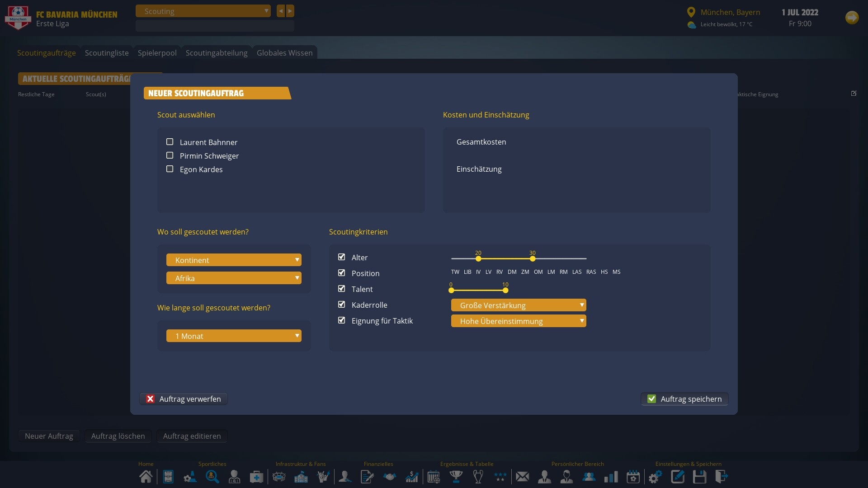Click Auftrag speichern to save the assignment
The width and height of the screenshot is (868, 488).
[684, 399]
